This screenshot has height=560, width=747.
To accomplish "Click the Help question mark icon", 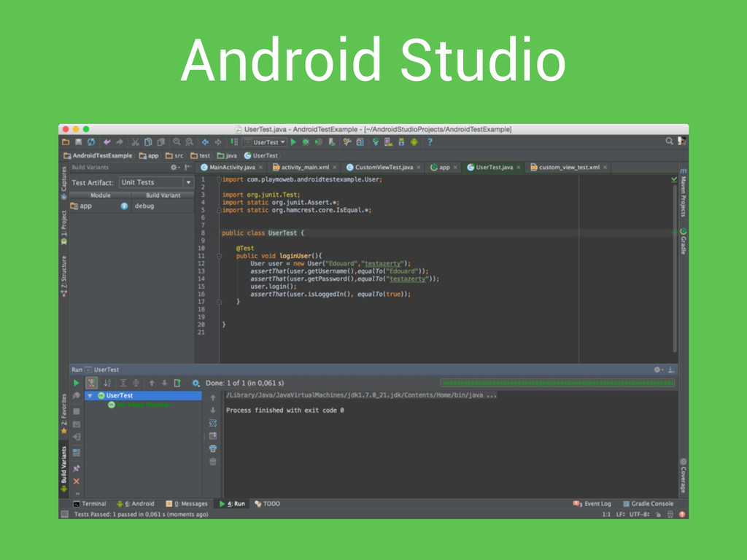I will click(x=430, y=142).
